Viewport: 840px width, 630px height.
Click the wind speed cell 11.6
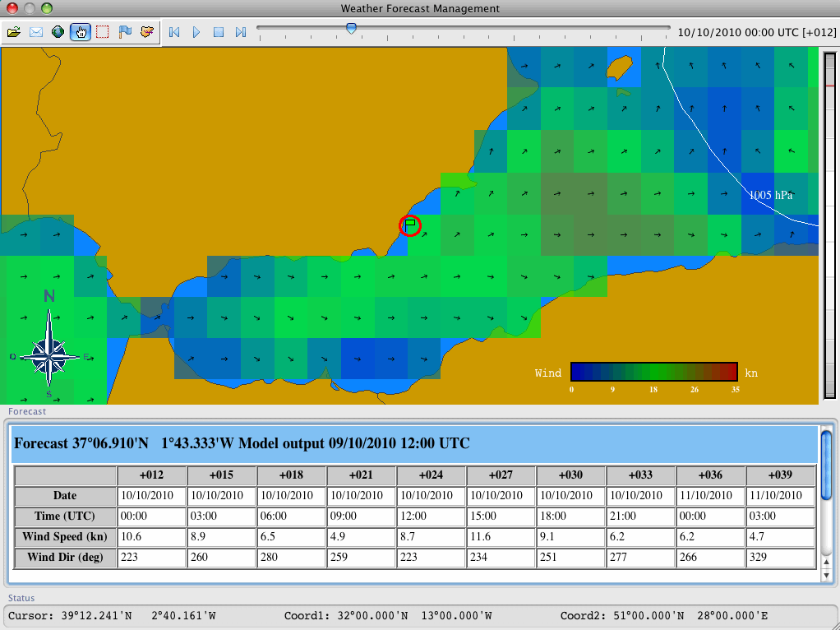501,537
